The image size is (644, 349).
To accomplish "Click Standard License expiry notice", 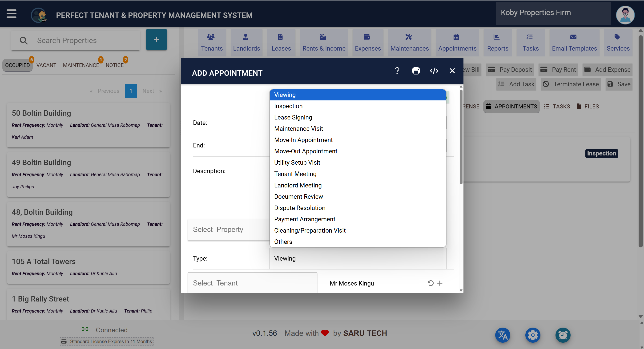I will [x=107, y=341].
